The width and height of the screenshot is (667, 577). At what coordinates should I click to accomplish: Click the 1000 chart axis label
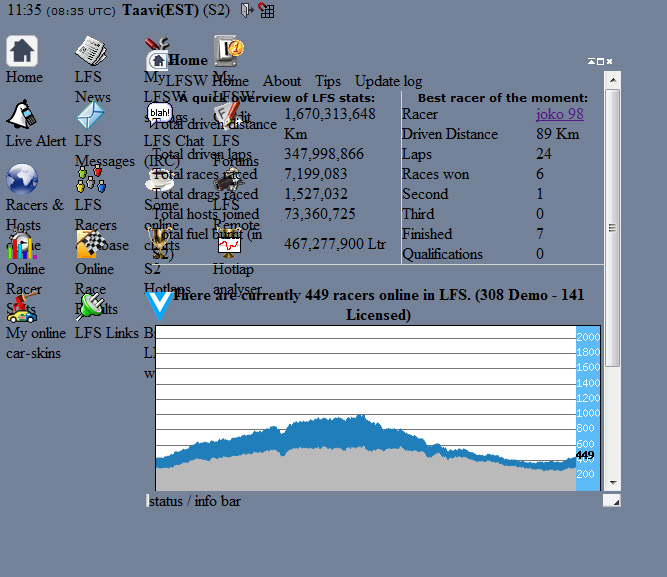588,413
